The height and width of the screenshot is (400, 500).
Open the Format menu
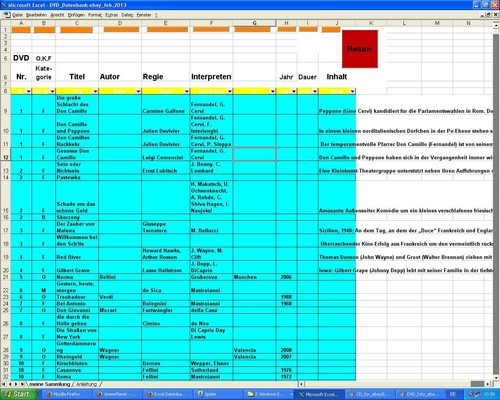pos(95,15)
